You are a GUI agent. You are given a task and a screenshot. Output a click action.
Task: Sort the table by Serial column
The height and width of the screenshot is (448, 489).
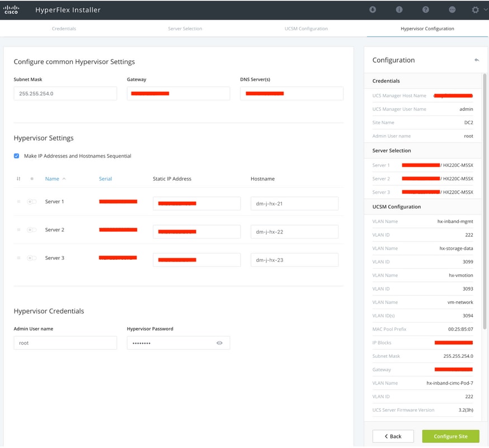click(105, 179)
